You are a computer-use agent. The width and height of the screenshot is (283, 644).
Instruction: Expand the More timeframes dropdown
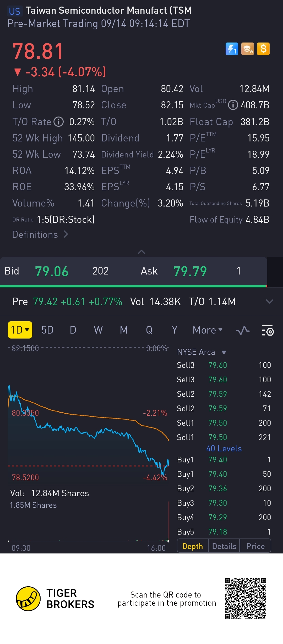click(207, 330)
